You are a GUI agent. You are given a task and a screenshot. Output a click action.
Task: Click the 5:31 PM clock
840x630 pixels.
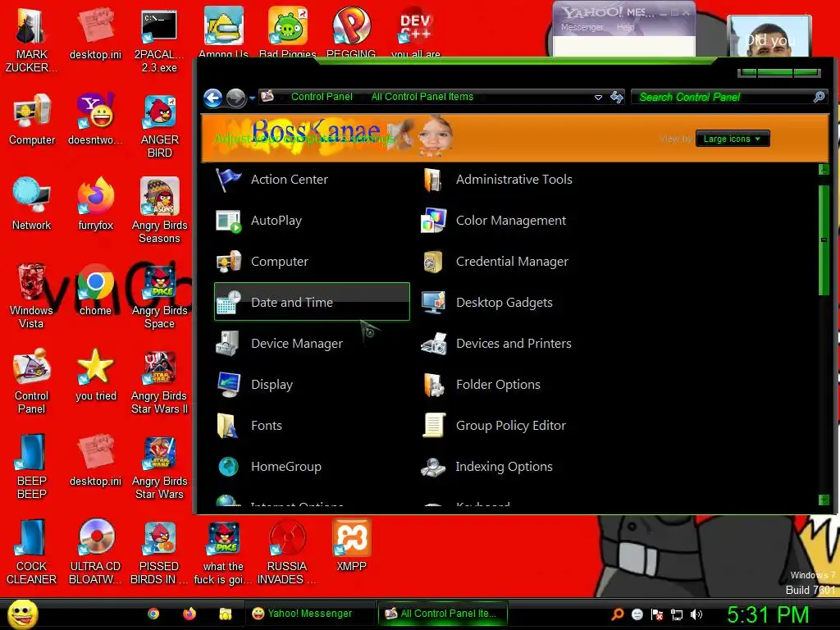pos(768,614)
